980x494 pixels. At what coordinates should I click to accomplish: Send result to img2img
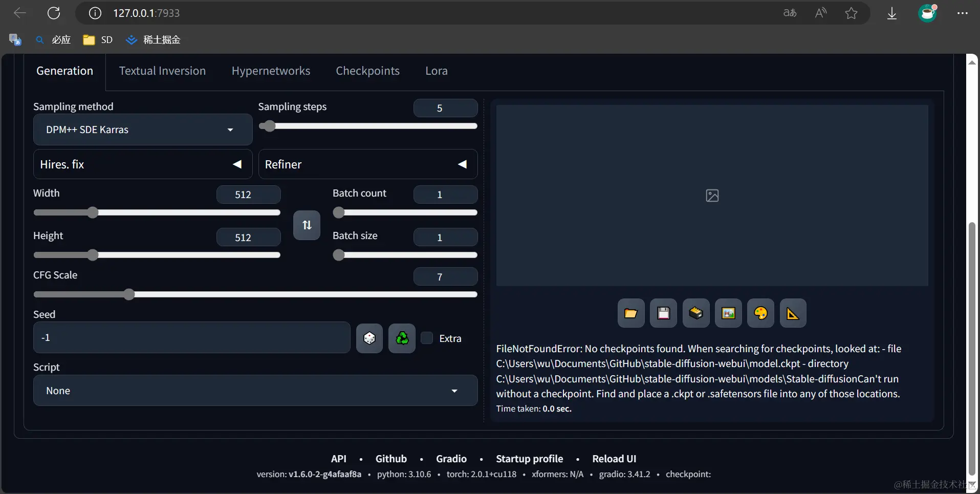tap(728, 313)
